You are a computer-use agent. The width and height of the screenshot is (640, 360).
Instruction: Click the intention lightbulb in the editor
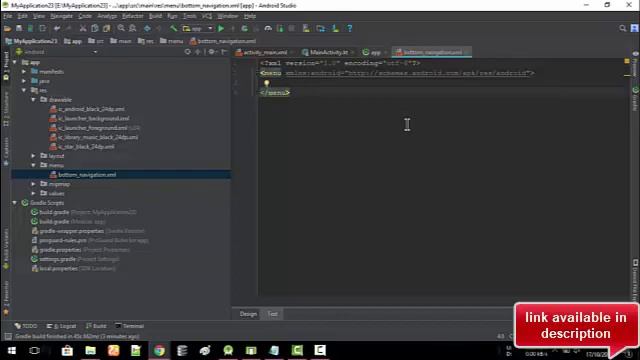pyautogui.click(x=267, y=83)
